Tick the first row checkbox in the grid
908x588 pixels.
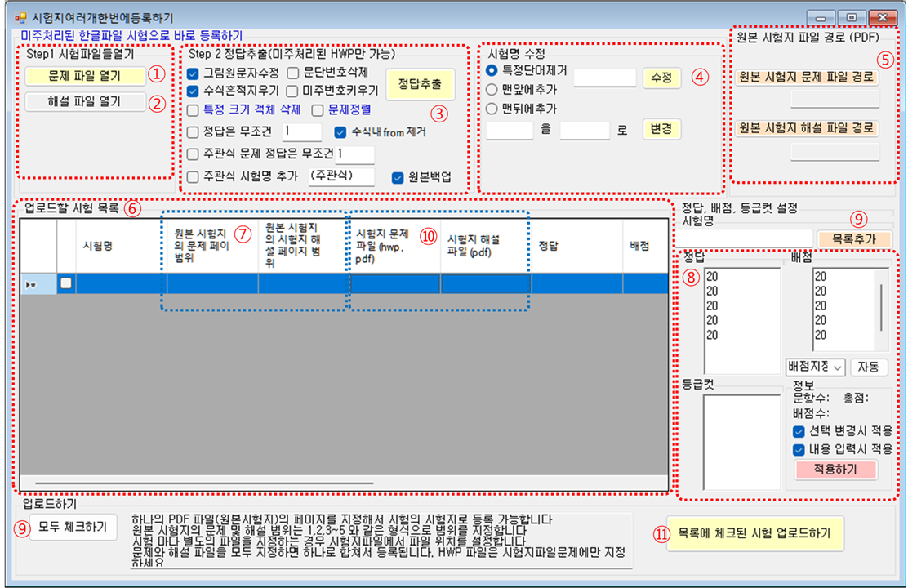click(x=66, y=283)
